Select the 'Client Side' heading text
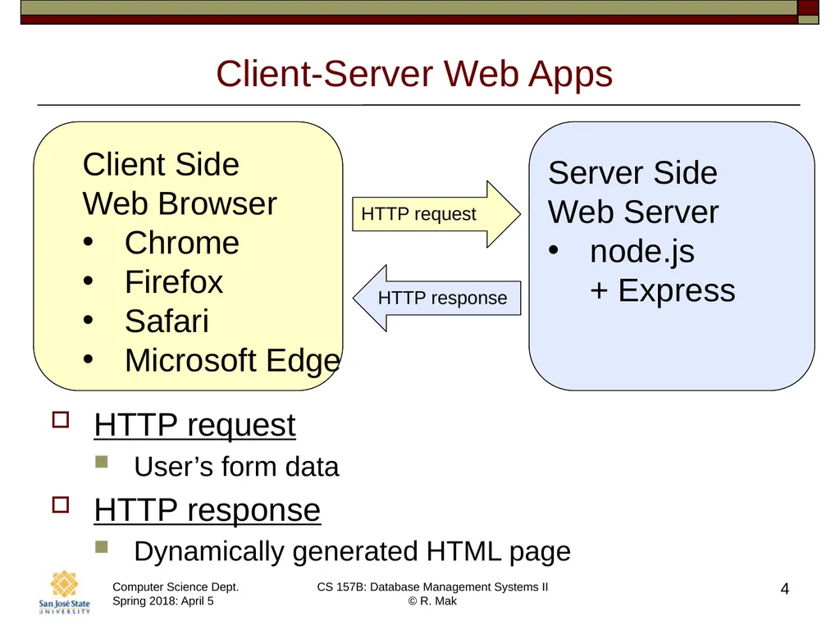This screenshot has width=840, height=630. 161,164
